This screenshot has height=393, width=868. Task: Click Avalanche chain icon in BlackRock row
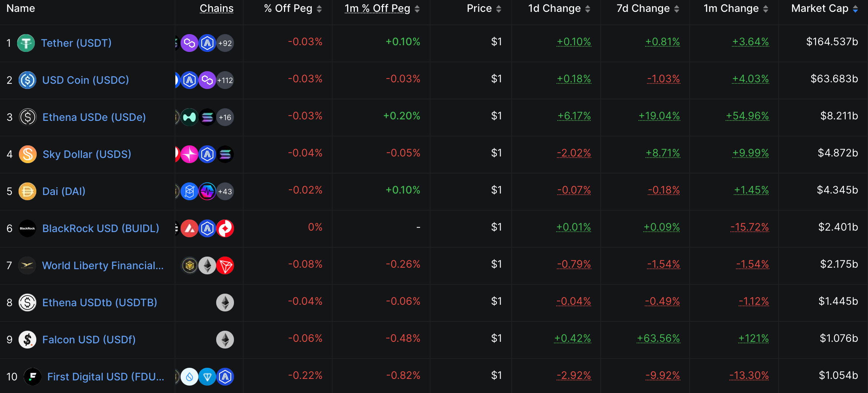[x=189, y=228]
